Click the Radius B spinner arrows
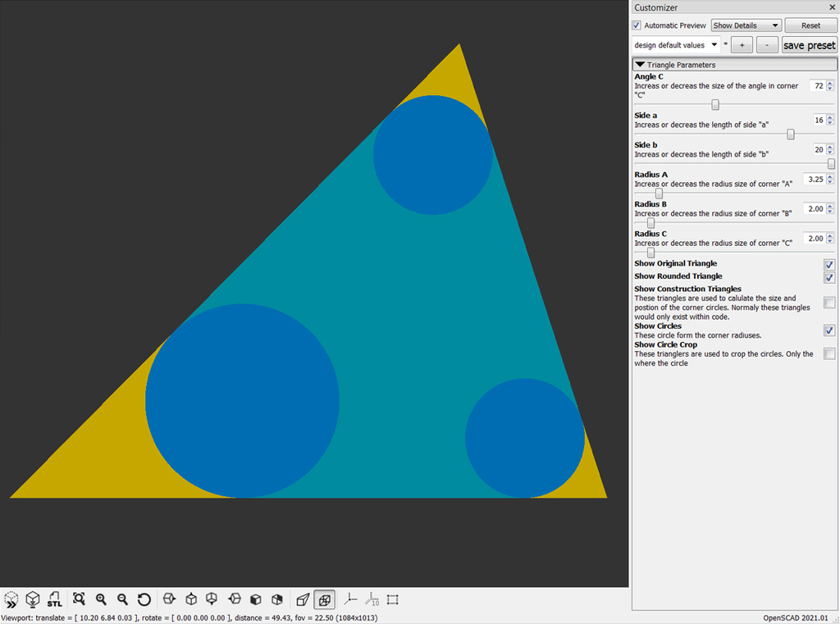840x624 pixels. (830, 208)
